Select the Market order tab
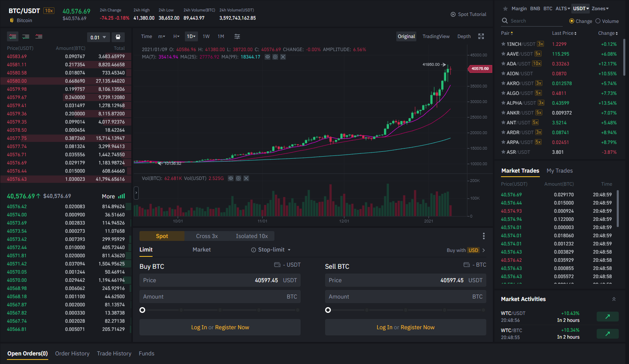 pos(202,250)
